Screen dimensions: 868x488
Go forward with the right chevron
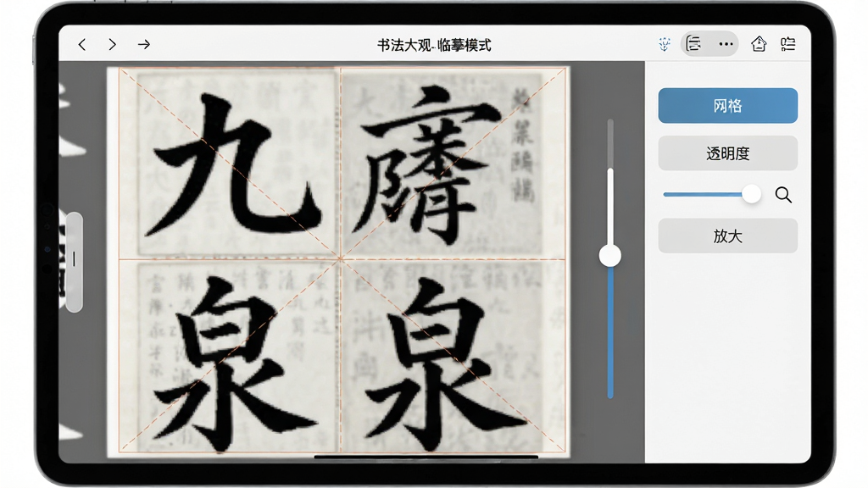pos(113,44)
